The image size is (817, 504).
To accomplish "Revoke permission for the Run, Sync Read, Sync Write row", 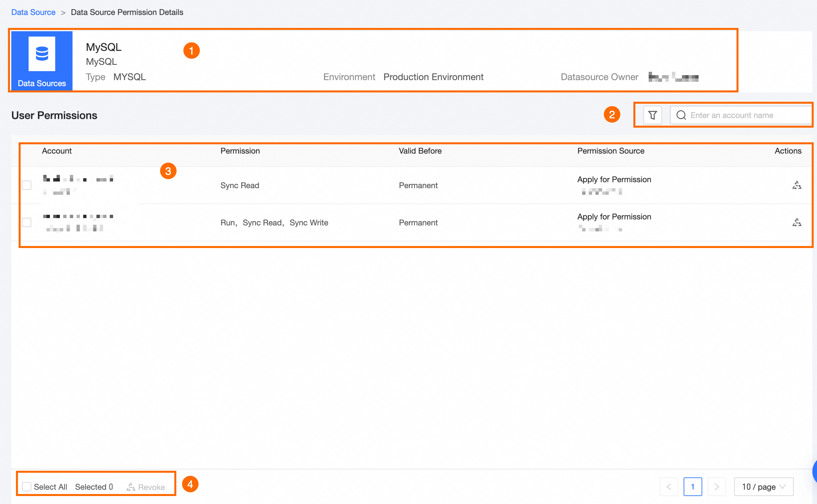I will pyautogui.click(x=797, y=222).
